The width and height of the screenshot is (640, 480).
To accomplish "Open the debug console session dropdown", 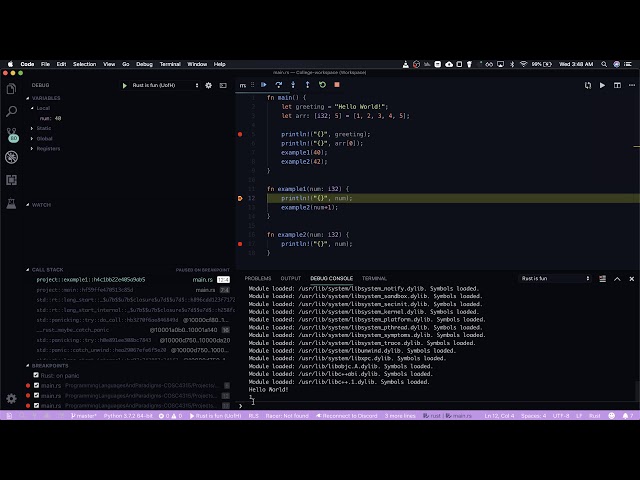I will 555,279.
